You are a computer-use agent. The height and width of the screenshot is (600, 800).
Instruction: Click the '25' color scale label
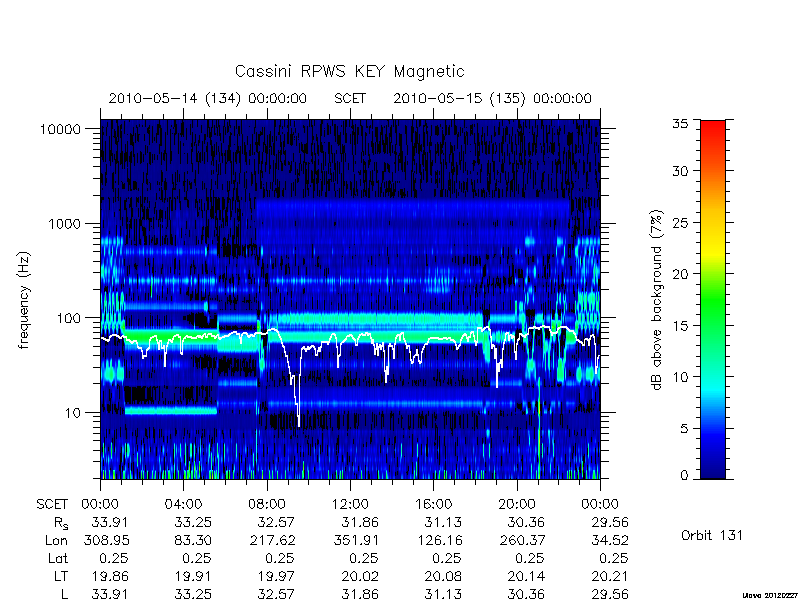click(x=680, y=222)
